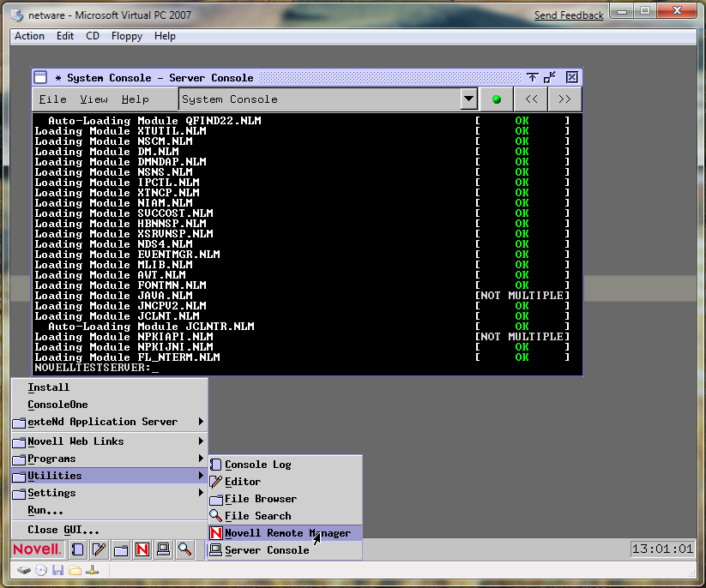Expand the Utilities submenu
Viewport: 706px width, 588px height.
click(x=110, y=476)
